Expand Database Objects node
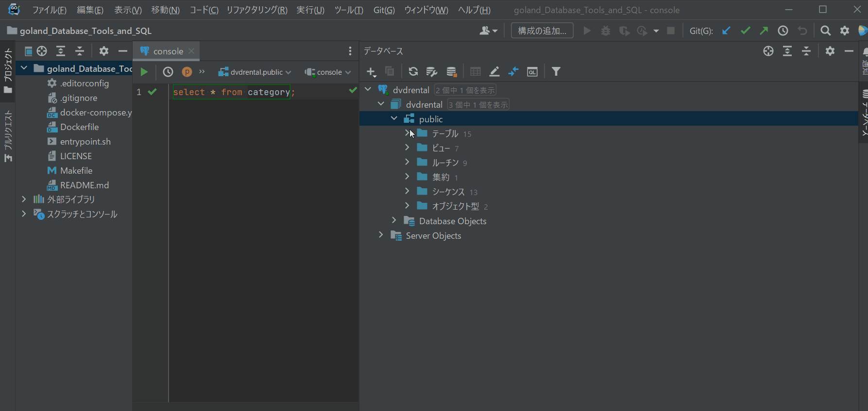This screenshot has width=868, height=411. coord(394,221)
